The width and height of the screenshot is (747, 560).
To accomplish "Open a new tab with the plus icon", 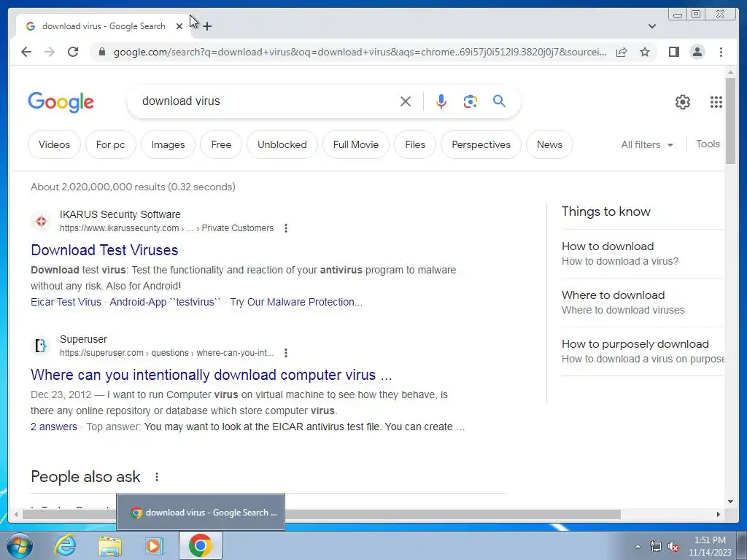I will pyautogui.click(x=207, y=26).
